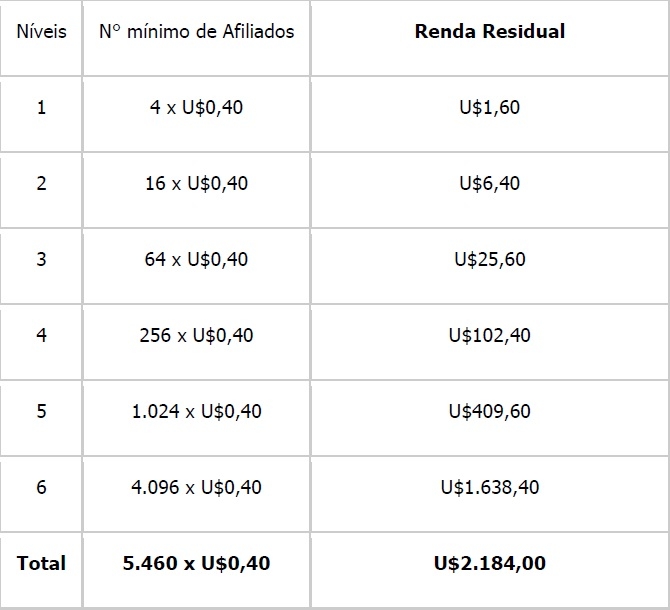Click the 'U$6,40' value
Screen dimensions: 670x610
490,183
